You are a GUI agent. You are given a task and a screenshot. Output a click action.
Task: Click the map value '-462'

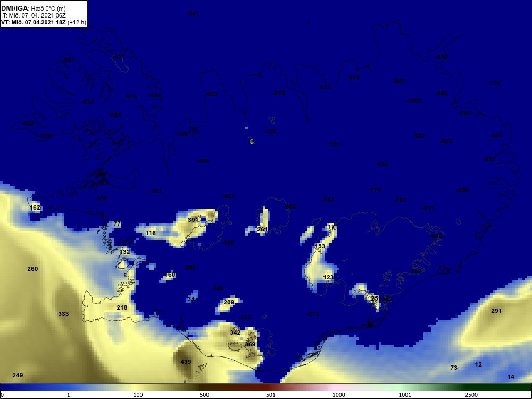pos(28,123)
